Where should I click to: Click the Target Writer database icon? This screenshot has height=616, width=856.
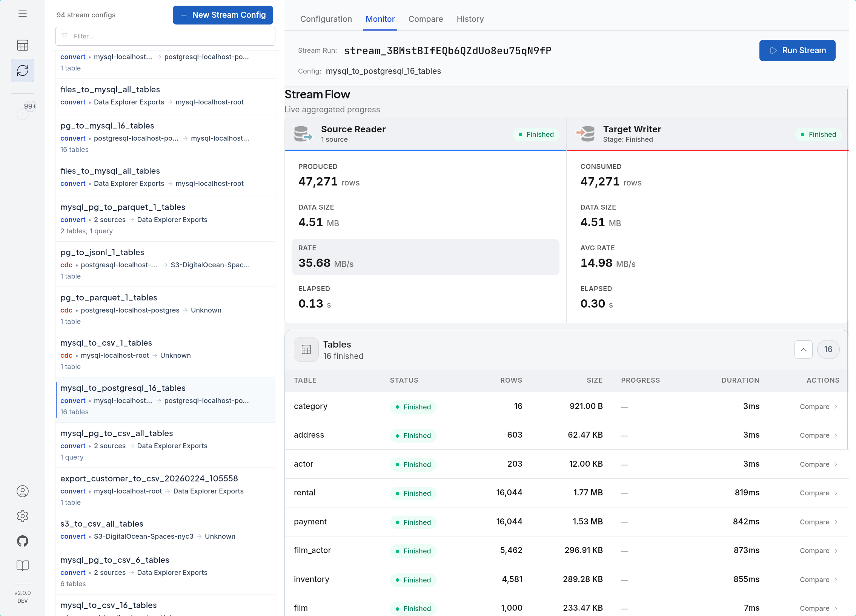tap(586, 134)
